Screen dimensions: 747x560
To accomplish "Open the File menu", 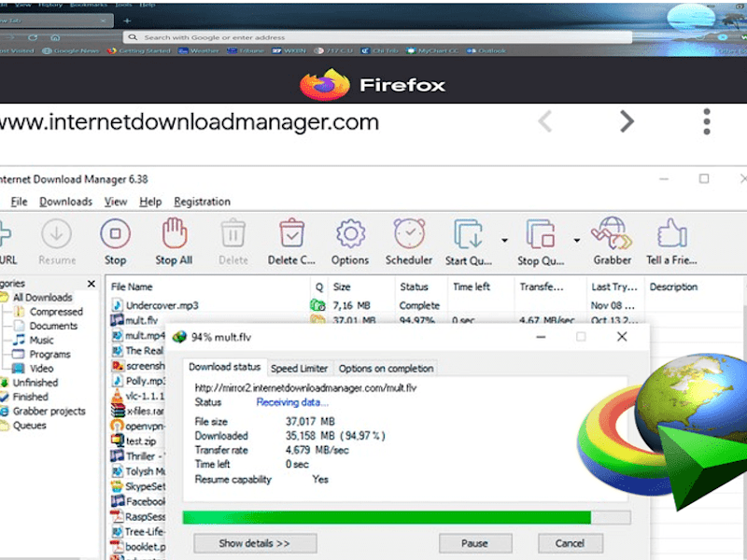I will click(19, 202).
